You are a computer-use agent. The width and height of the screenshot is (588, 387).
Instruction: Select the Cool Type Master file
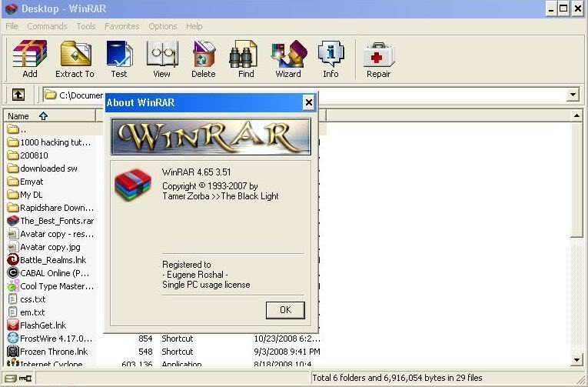click(51, 286)
